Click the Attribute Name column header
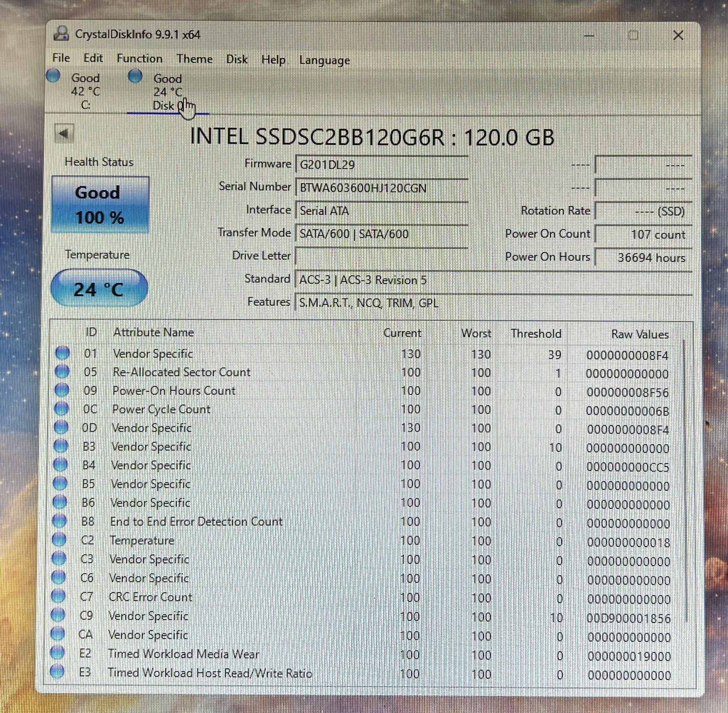Screen dimensions: 728x713 tap(154, 332)
